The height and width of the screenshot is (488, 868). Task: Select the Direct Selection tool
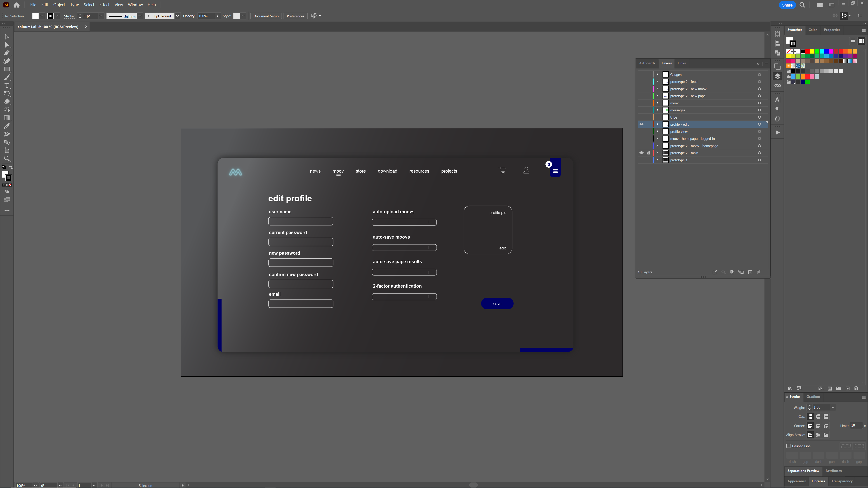pyautogui.click(x=7, y=45)
